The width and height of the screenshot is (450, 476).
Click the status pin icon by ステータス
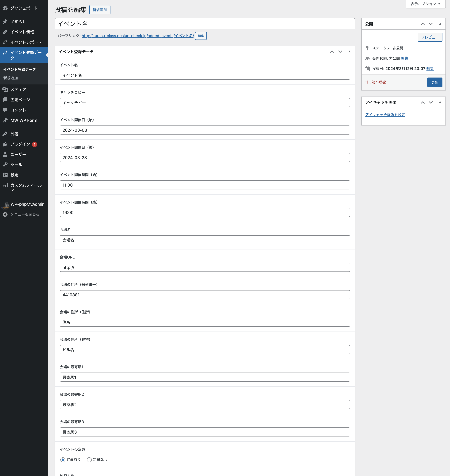coord(367,48)
